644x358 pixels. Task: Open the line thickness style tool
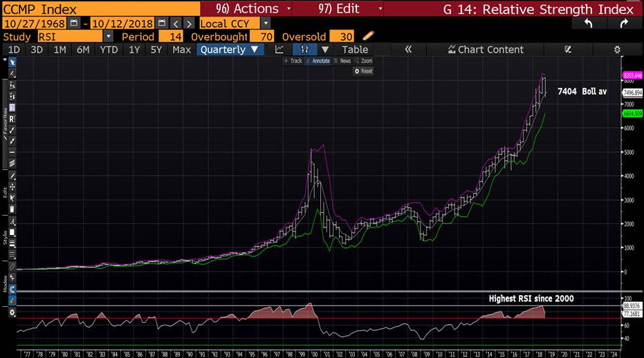pos(12,244)
